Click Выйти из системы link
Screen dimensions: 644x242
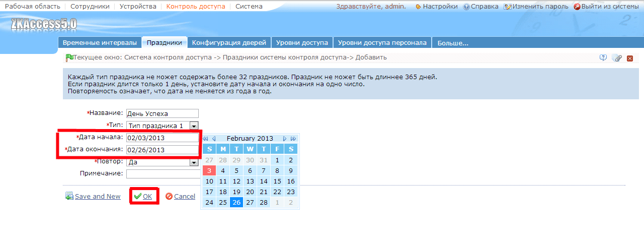610,7
